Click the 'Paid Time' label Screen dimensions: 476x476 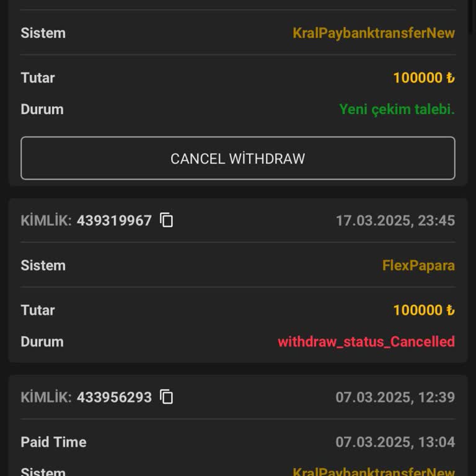[53, 442]
